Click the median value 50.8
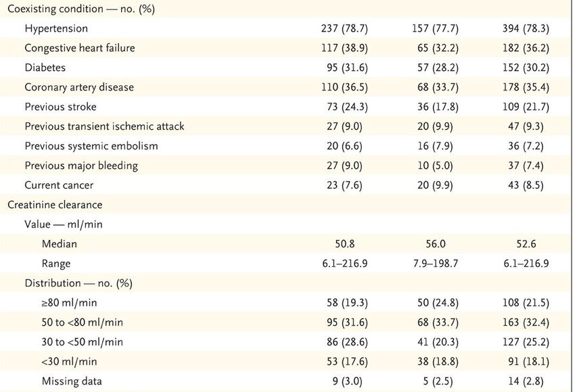 [345, 244]
